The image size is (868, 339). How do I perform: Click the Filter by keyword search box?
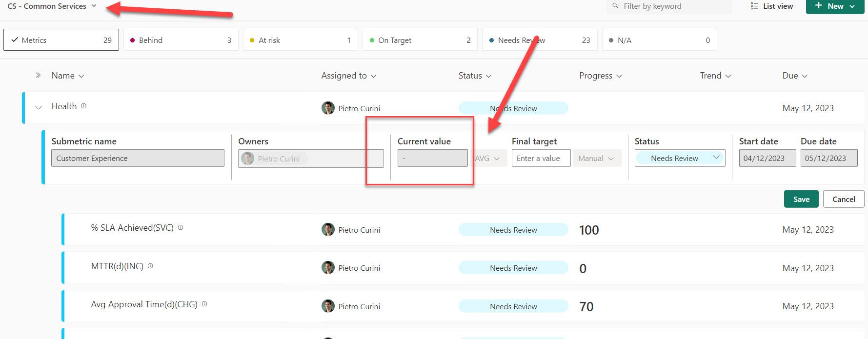click(x=669, y=6)
